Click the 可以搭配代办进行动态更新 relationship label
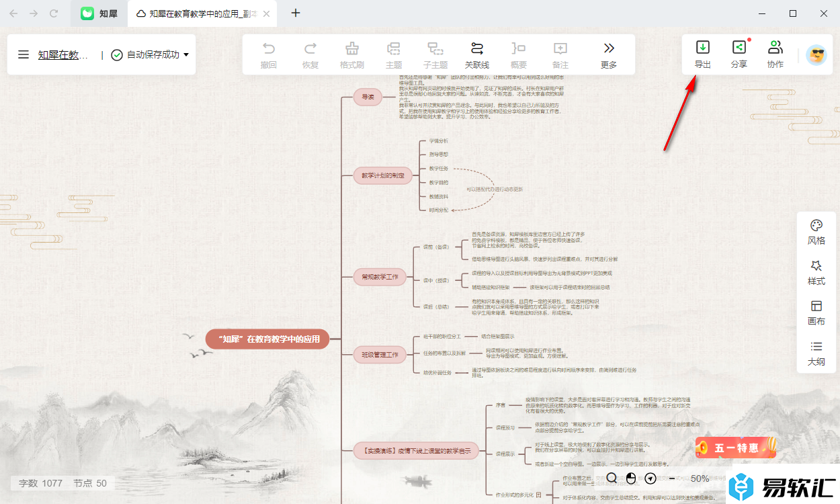This screenshot has height=504, width=840. (495, 190)
